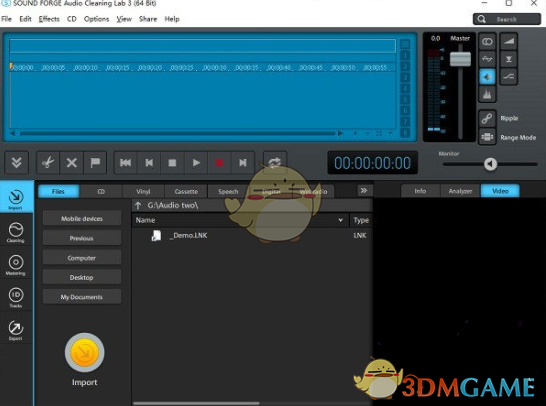Toggle the stereo link icon in mixer
Viewport: 546px width, 406px height.
[487, 42]
